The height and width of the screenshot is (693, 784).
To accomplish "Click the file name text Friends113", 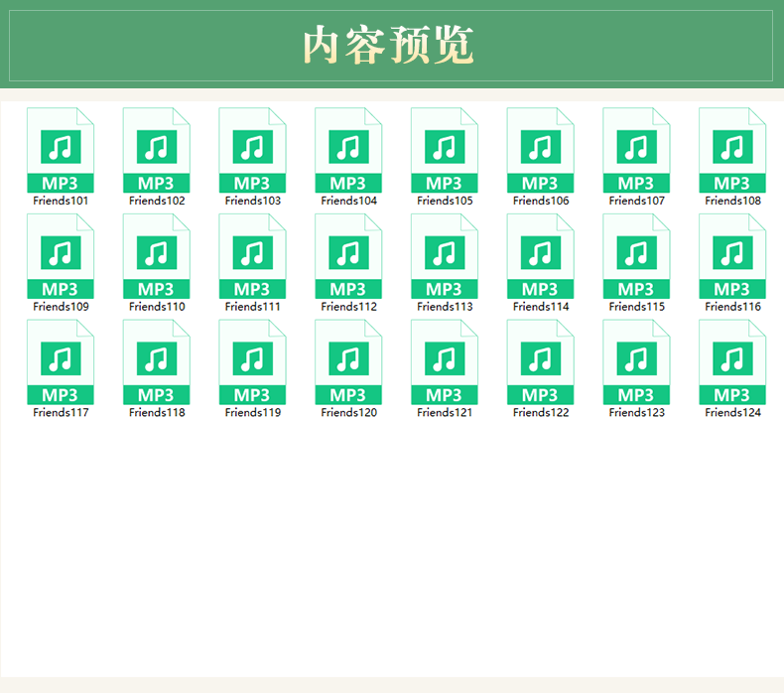I will click(x=445, y=307).
